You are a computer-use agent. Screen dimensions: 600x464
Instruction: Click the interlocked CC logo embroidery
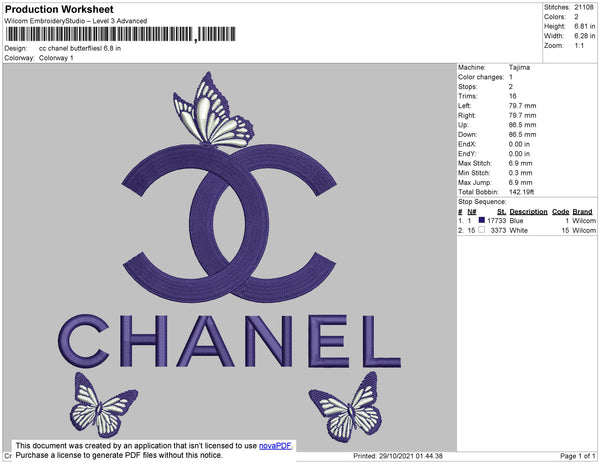pyautogui.click(x=229, y=223)
